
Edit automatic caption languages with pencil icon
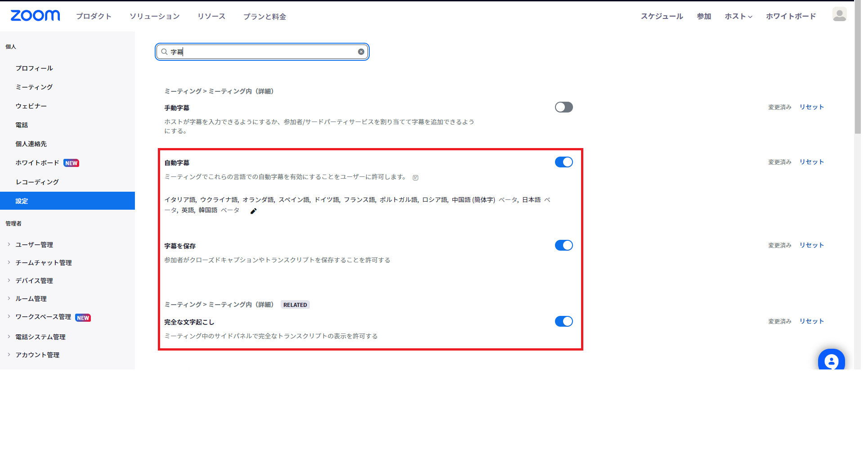click(253, 211)
